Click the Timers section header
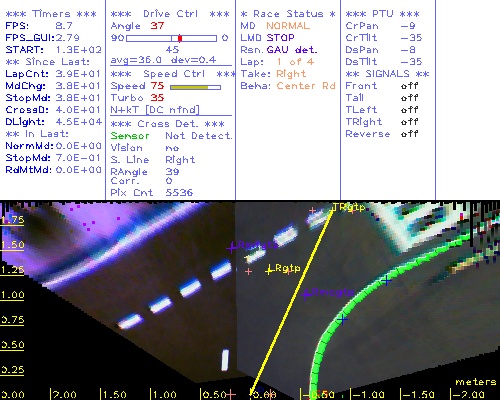 point(51,14)
